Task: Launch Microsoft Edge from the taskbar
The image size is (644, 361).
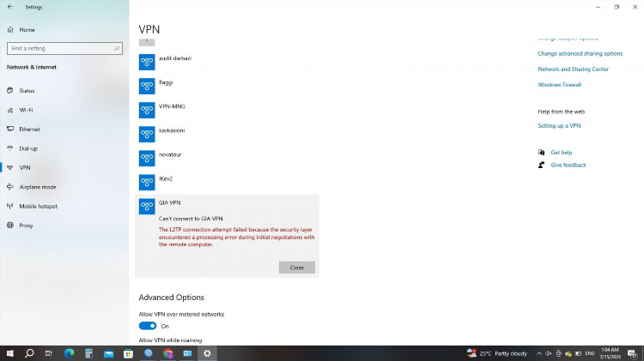Action: click(69, 353)
